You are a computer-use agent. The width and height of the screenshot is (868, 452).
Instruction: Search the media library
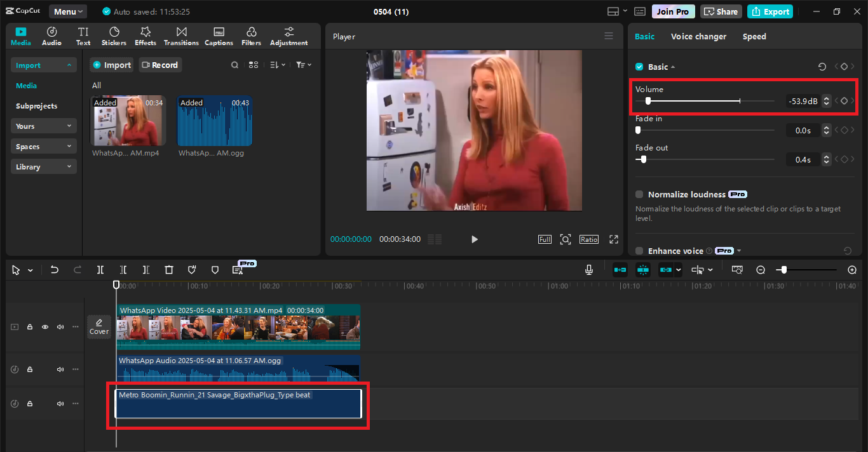[x=234, y=65]
